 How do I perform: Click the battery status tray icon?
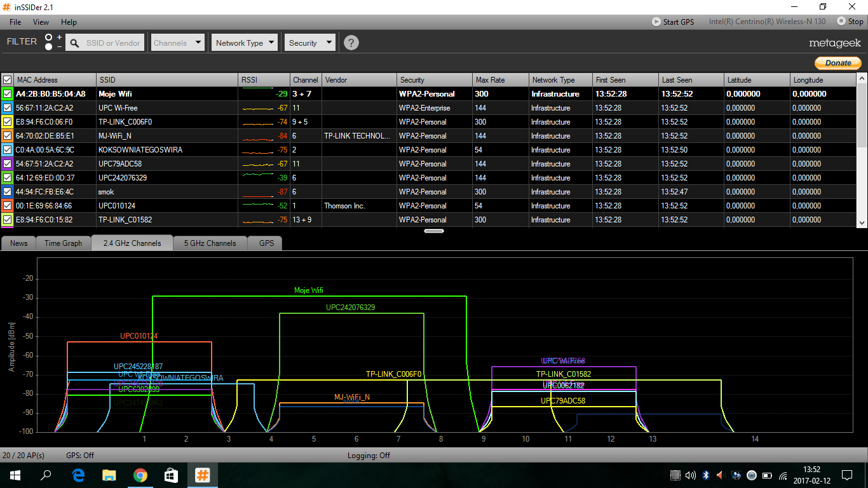(768, 475)
